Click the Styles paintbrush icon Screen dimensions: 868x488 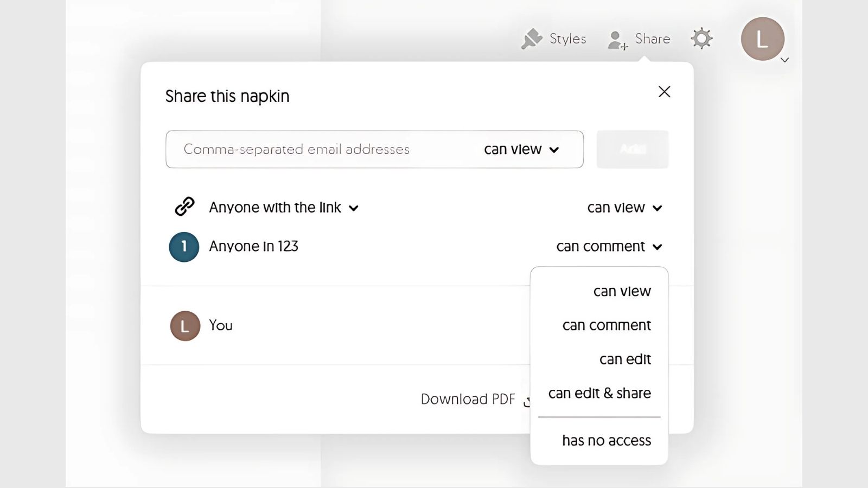pos(532,39)
